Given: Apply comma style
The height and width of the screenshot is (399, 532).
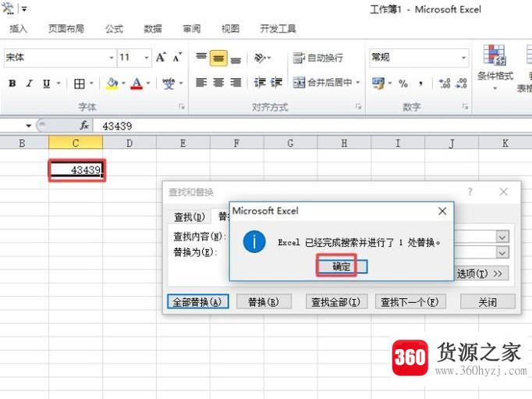Looking at the screenshot, I should (x=420, y=84).
